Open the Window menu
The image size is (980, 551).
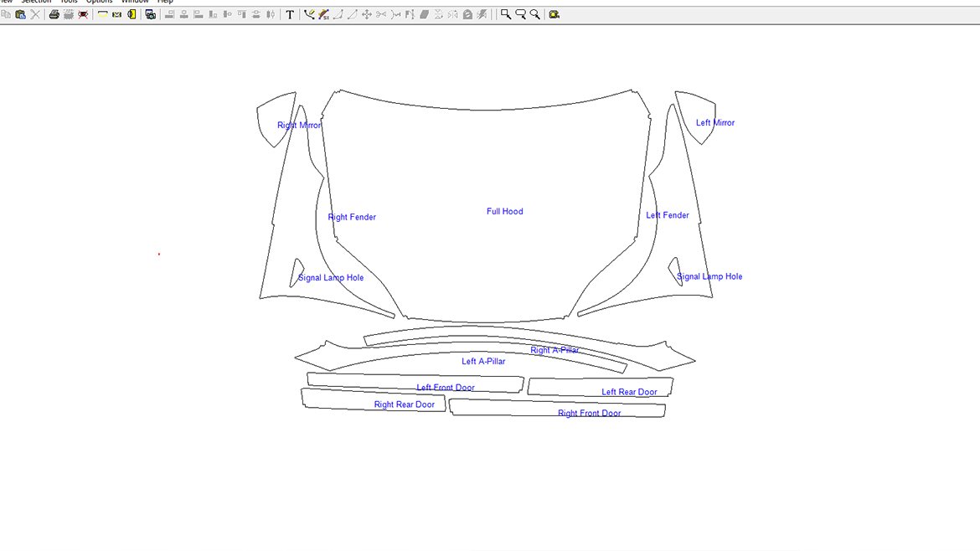coord(135,2)
